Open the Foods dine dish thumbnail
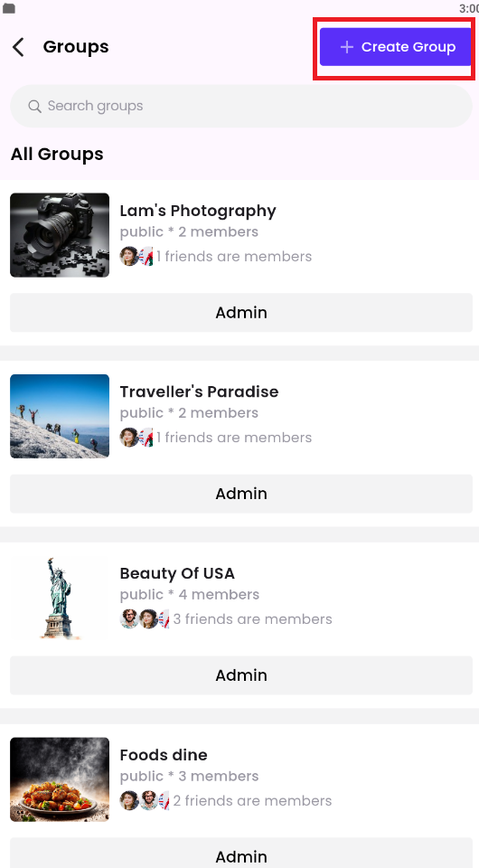 pos(60,779)
